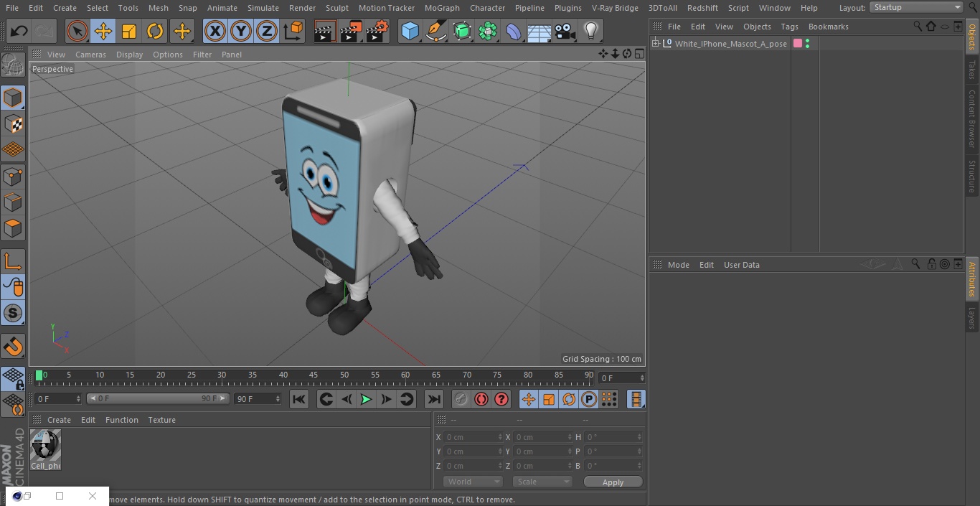
Task: Click the preview range slider
Action: pyautogui.click(x=158, y=398)
